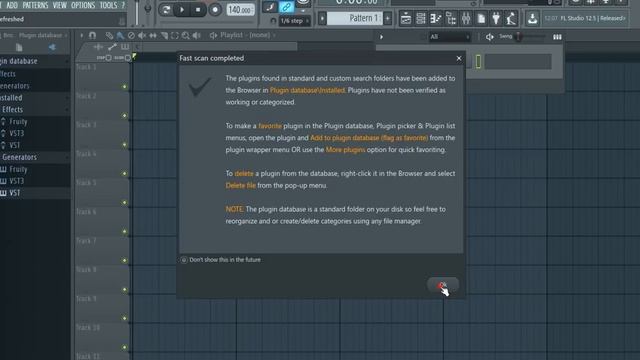Image resolution: width=640 pixels, height=360 pixels.
Task: Open the All channel filter dropdown
Action: click(x=450, y=37)
